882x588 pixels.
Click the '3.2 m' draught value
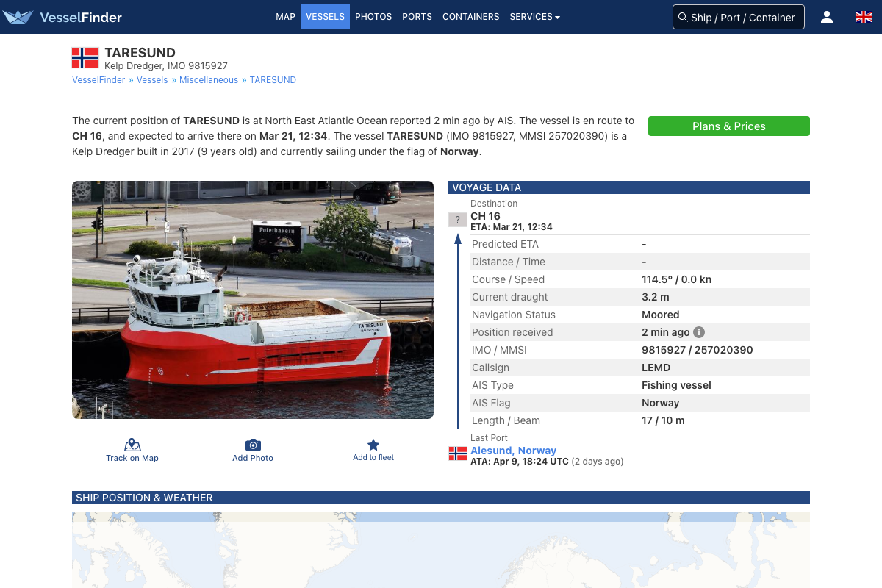(x=656, y=297)
